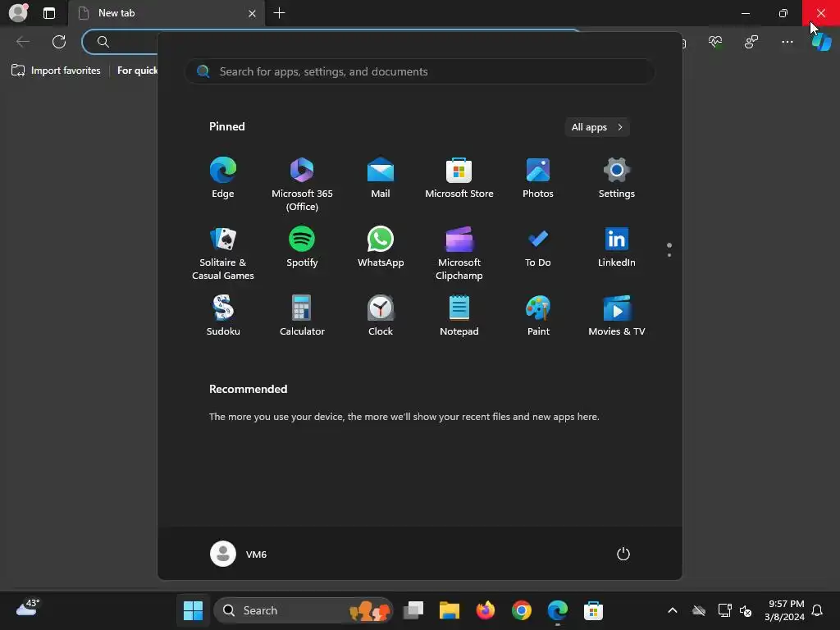Open Edge Browser essentials heart icon
This screenshot has height=630, width=840.
(715, 41)
